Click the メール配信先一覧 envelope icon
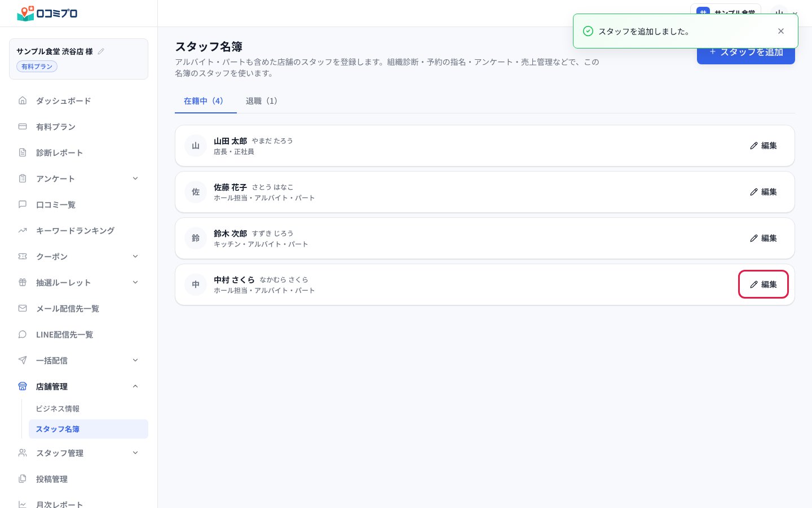812x508 pixels. pos(23,308)
